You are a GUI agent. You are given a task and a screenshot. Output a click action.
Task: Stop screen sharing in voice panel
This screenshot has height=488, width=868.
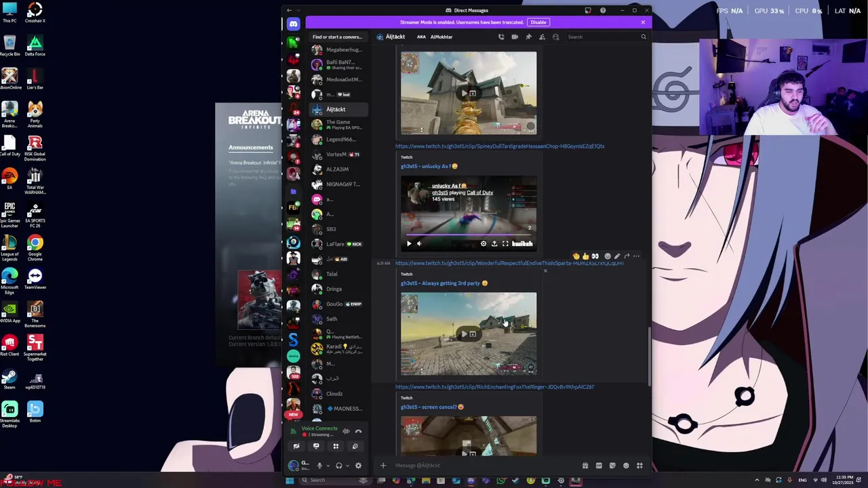(x=316, y=446)
